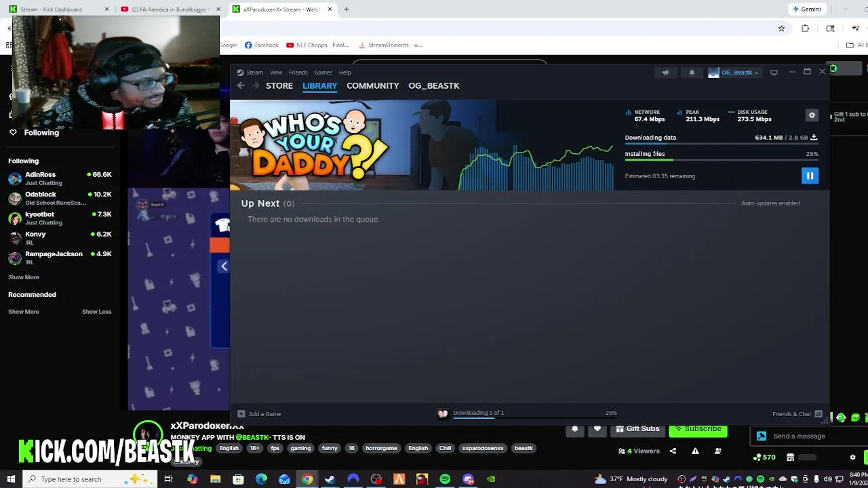Open the StreamElements bookmark
The width and height of the screenshot is (868, 488).
[390, 45]
